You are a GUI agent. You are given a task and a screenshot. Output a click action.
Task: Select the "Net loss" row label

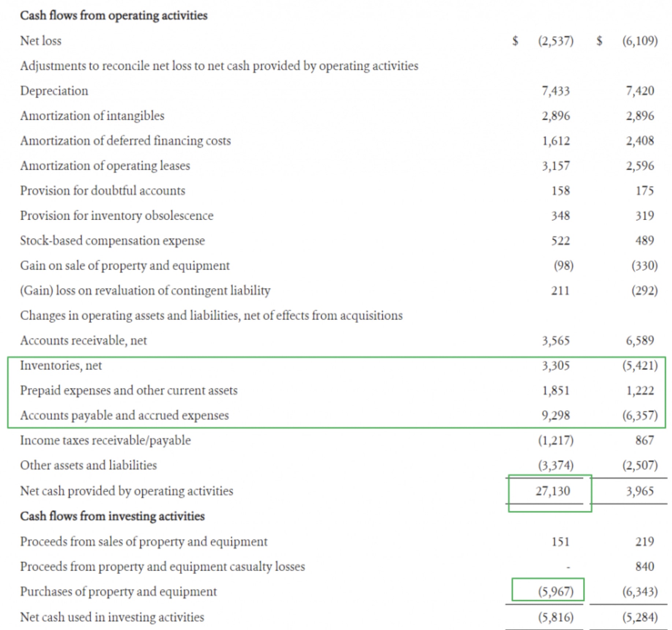click(x=41, y=41)
